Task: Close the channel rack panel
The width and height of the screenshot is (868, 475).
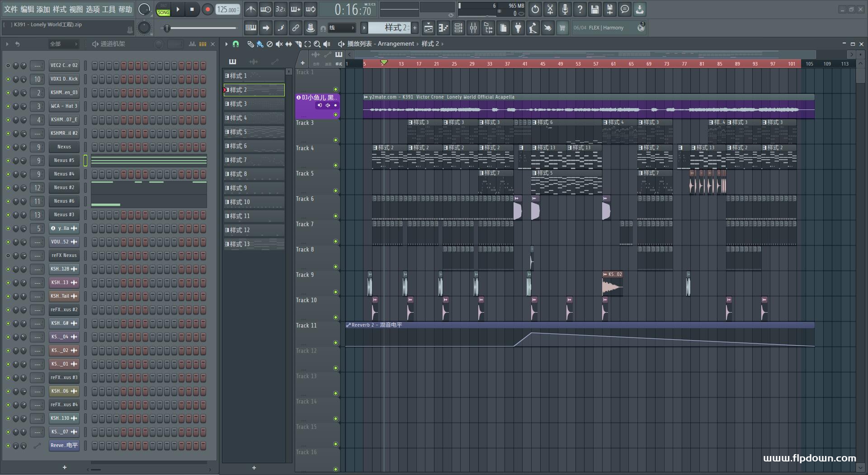Action: point(212,44)
